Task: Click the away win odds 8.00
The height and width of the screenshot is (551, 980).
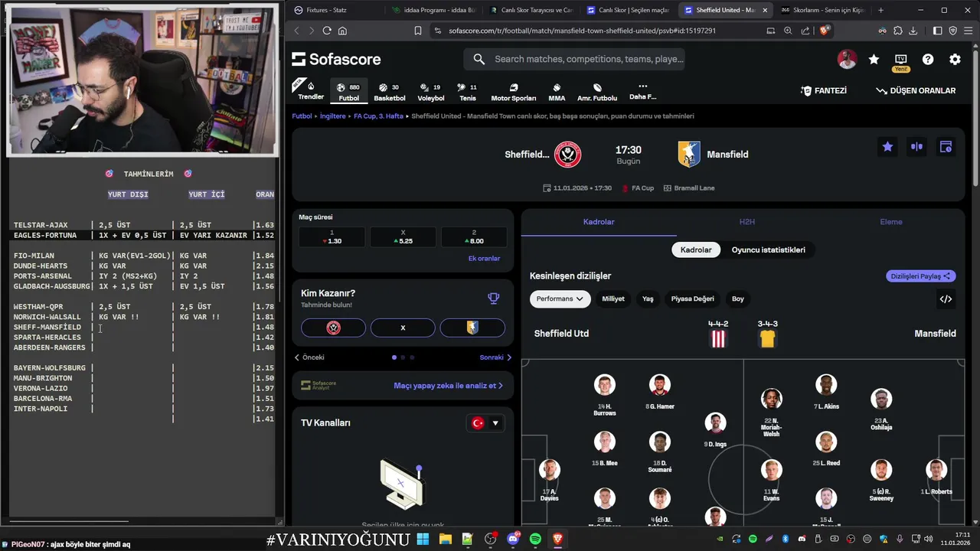Action: point(474,236)
